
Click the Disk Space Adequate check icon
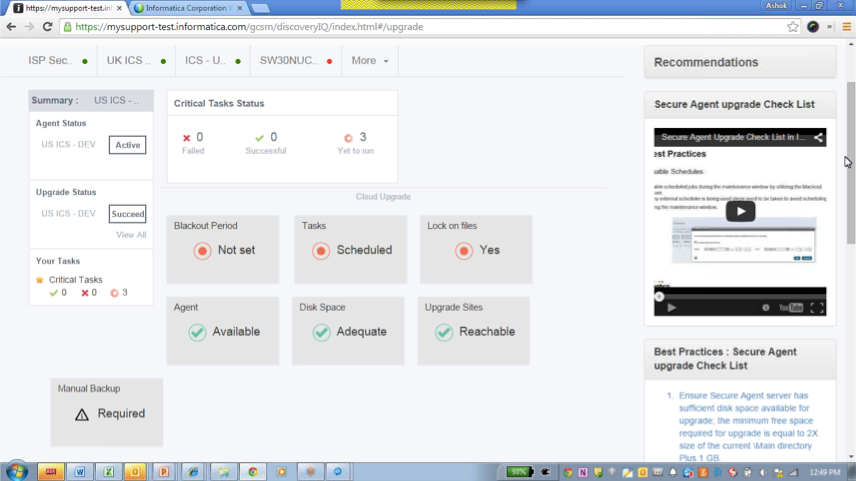[x=322, y=332]
